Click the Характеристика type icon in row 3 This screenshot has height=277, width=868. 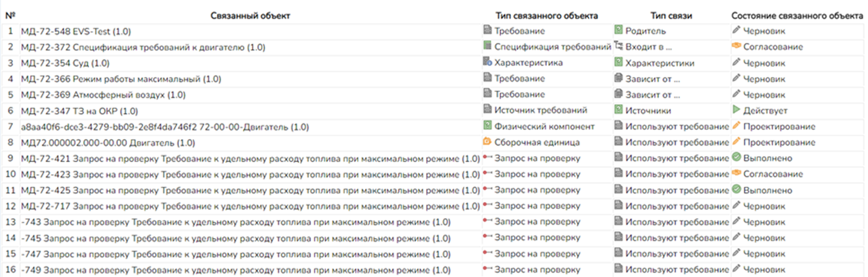[x=487, y=63]
